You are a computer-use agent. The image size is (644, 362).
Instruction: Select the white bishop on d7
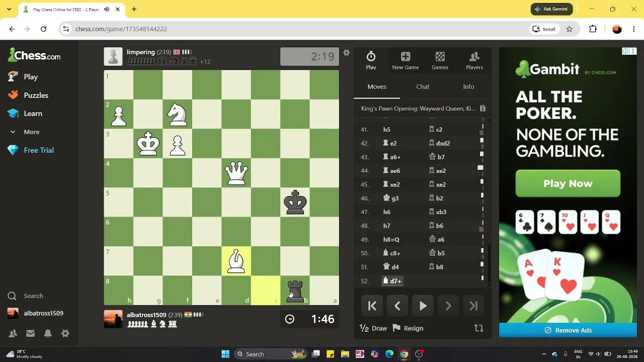point(236,261)
